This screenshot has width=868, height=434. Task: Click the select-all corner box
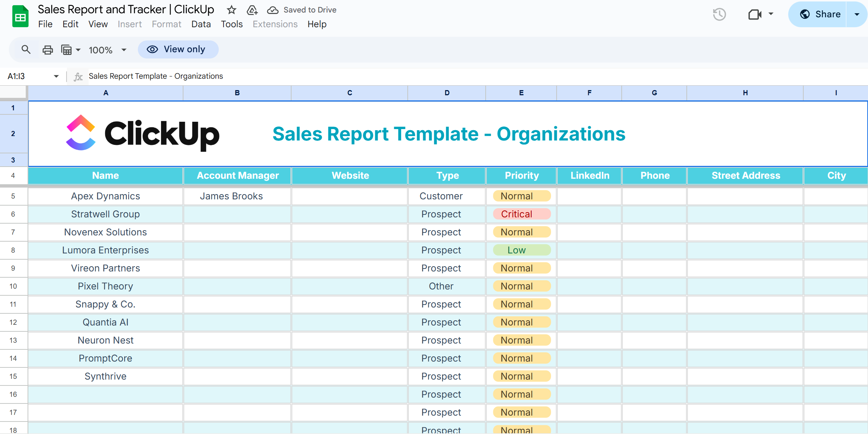pos(13,93)
